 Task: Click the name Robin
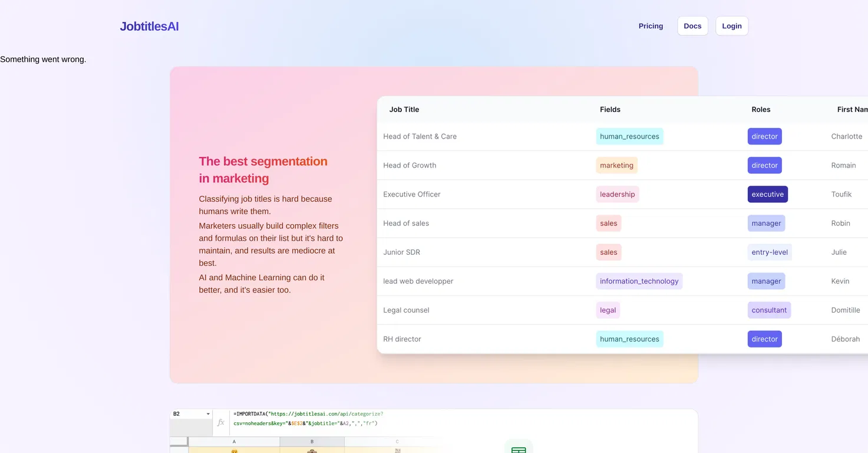click(840, 223)
